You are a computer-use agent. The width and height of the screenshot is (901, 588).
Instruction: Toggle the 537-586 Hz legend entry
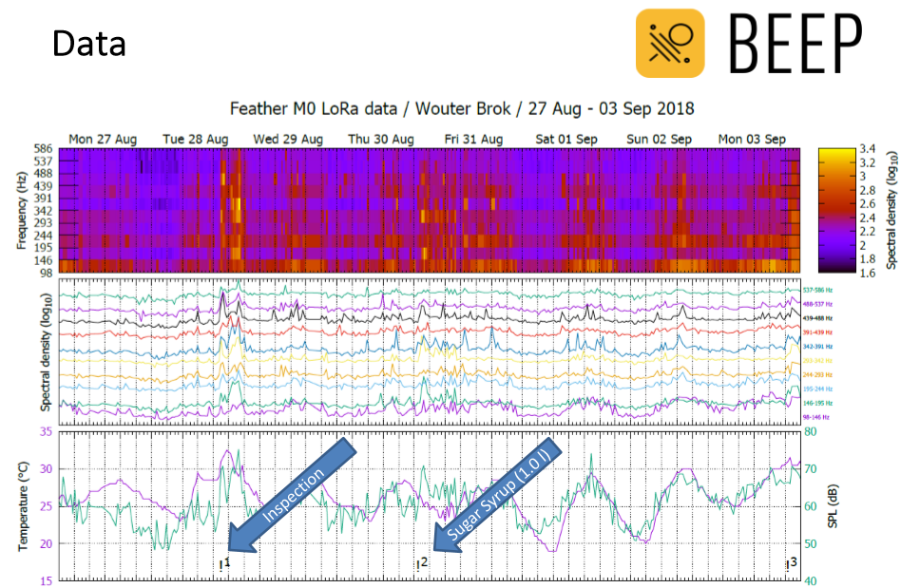click(817, 290)
